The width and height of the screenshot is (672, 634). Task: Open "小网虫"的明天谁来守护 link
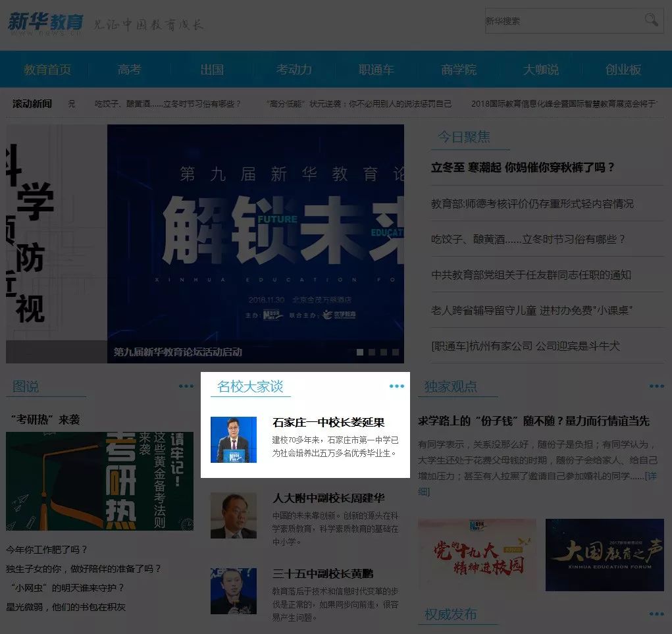(67, 588)
